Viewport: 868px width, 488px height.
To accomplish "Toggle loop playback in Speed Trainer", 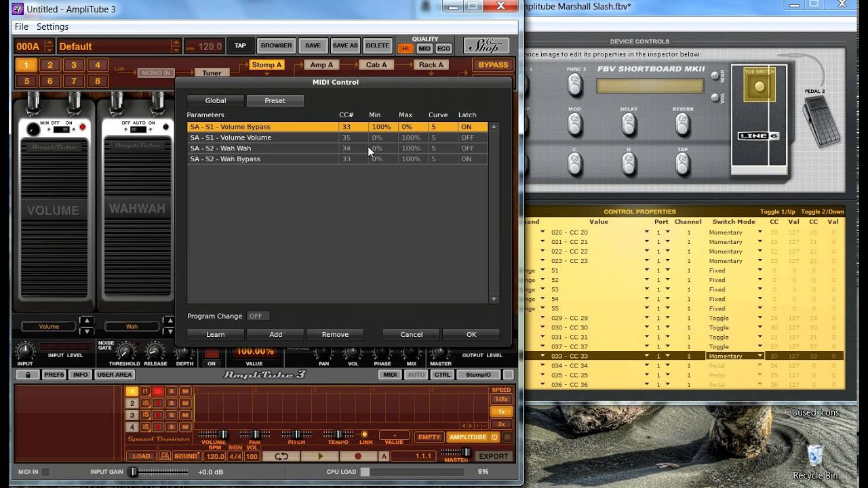I will [x=281, y=456].
